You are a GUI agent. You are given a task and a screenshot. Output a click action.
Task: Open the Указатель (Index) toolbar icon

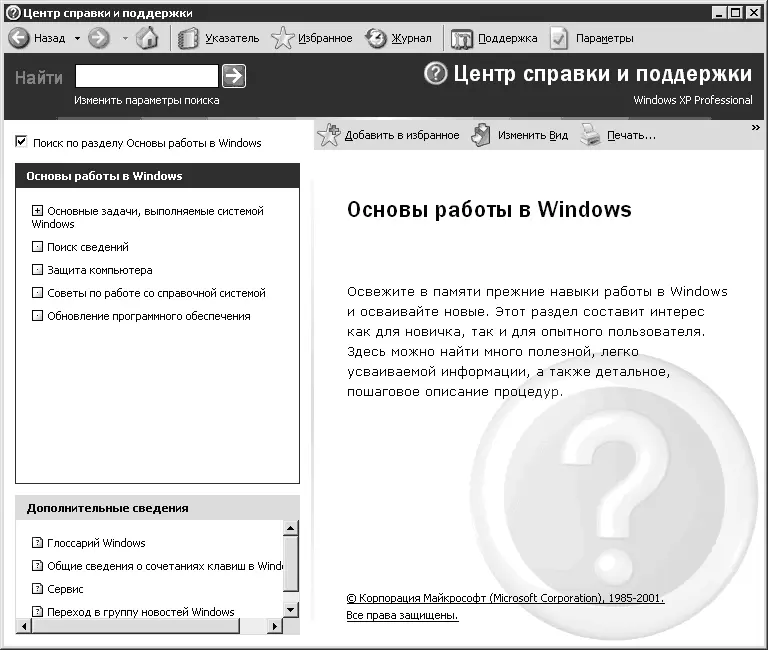(188, 38)
